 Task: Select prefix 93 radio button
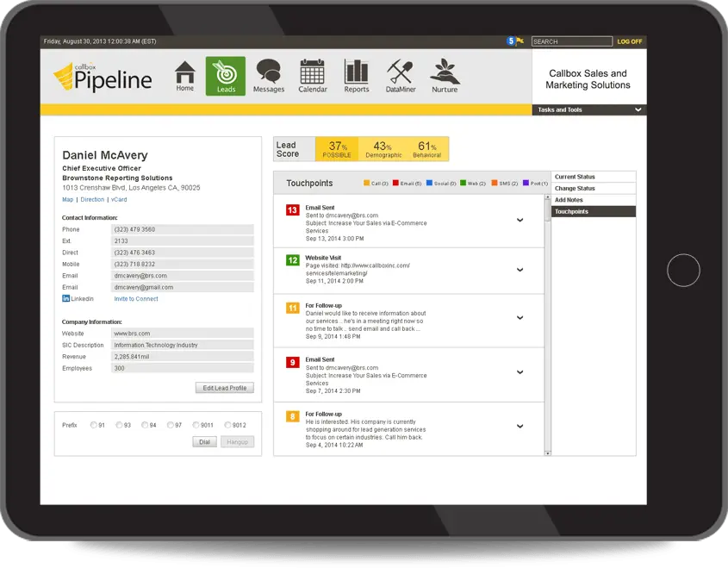click(x=119, y=425)
